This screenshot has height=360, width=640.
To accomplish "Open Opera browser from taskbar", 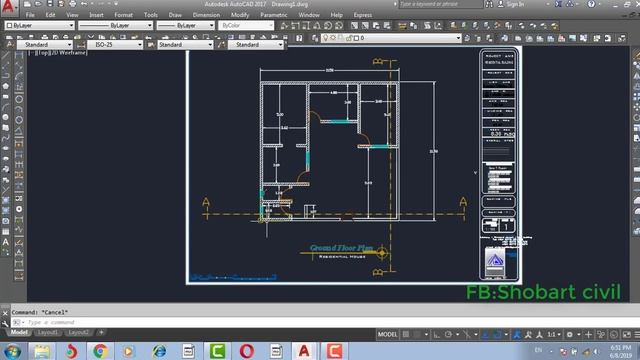I will [247, 351].
